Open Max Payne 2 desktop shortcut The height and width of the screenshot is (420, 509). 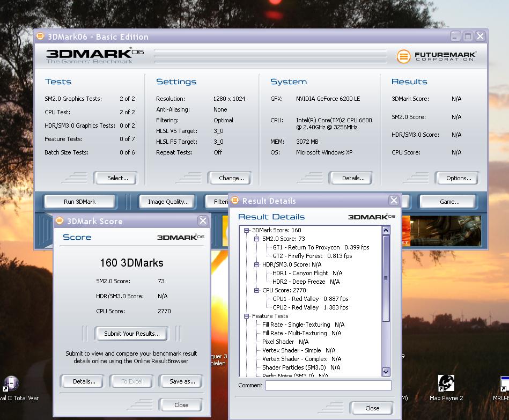(x=446, y=388)
